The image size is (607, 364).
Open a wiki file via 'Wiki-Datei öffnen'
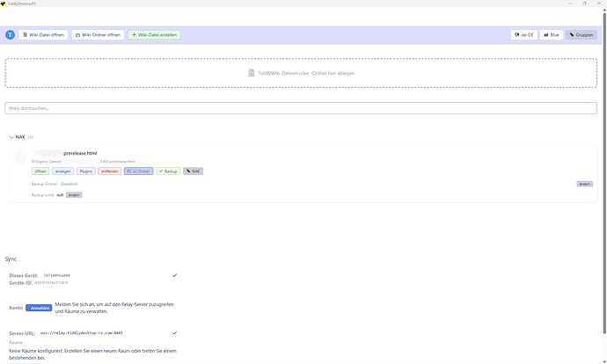click(x=43, y=35)
